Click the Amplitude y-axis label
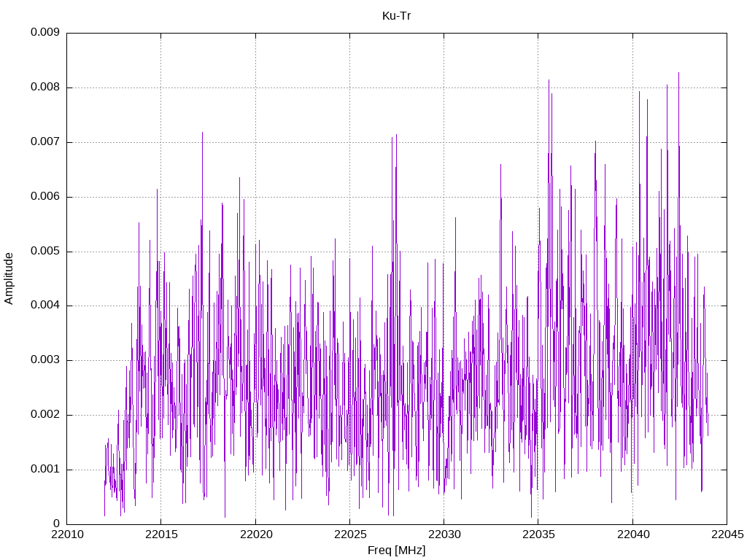The height and width of the screenshot is (560, 747). (x=9, y=279)
